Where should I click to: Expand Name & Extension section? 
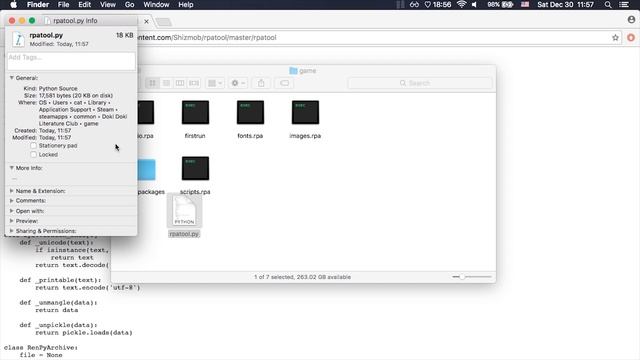12,191
